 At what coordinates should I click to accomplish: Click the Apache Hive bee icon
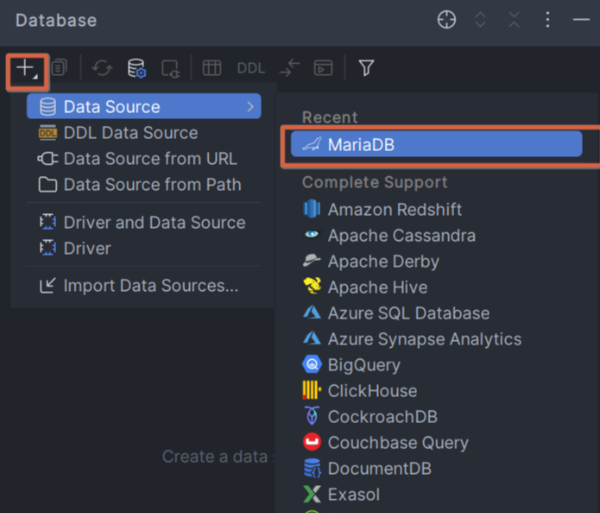pyautogui.click(x=312, y=286)
